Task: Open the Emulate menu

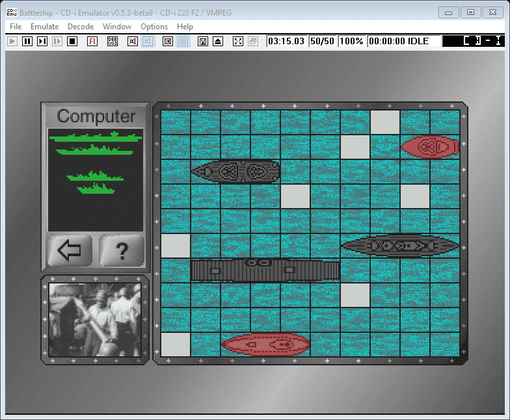Action: click(44, 27)
